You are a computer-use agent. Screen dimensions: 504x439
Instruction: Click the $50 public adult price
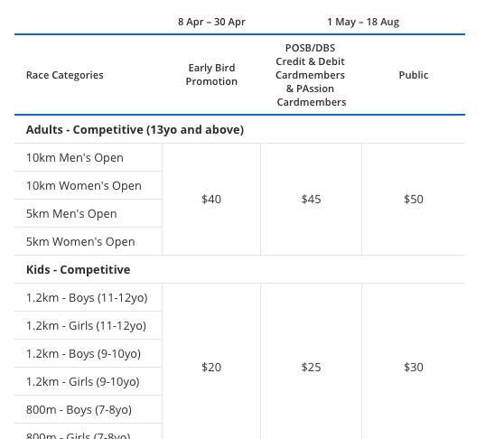click(x=414, y=200)
